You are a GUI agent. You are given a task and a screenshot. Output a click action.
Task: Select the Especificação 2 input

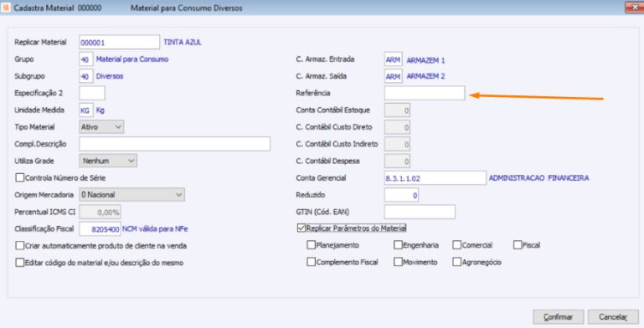[92, 93]
